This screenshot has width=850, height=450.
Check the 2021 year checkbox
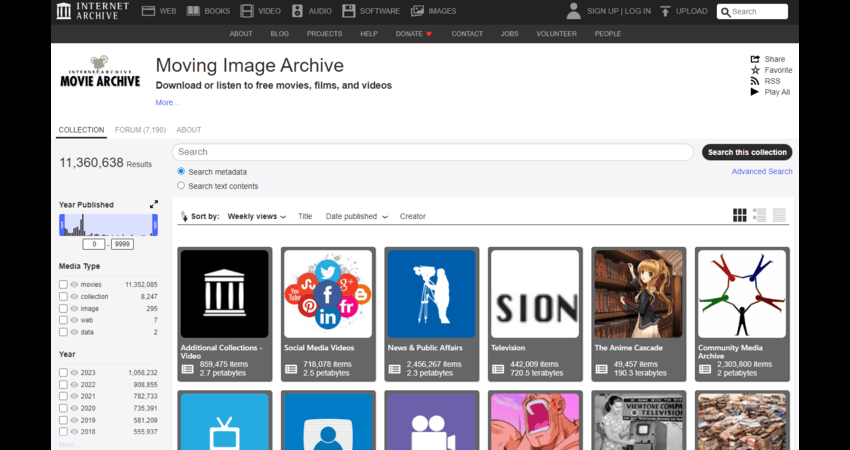(x=63, y=396)
